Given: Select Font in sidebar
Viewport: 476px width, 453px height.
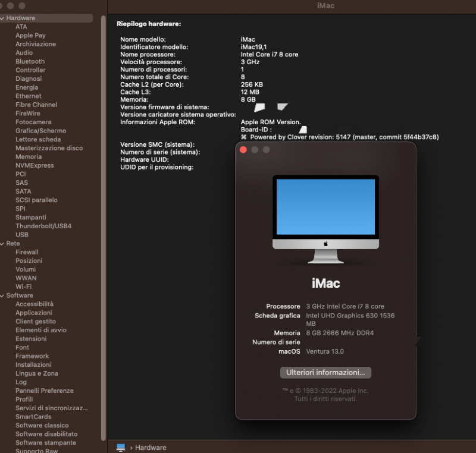Looking at the screenshot, I should (x=22, y=348).
